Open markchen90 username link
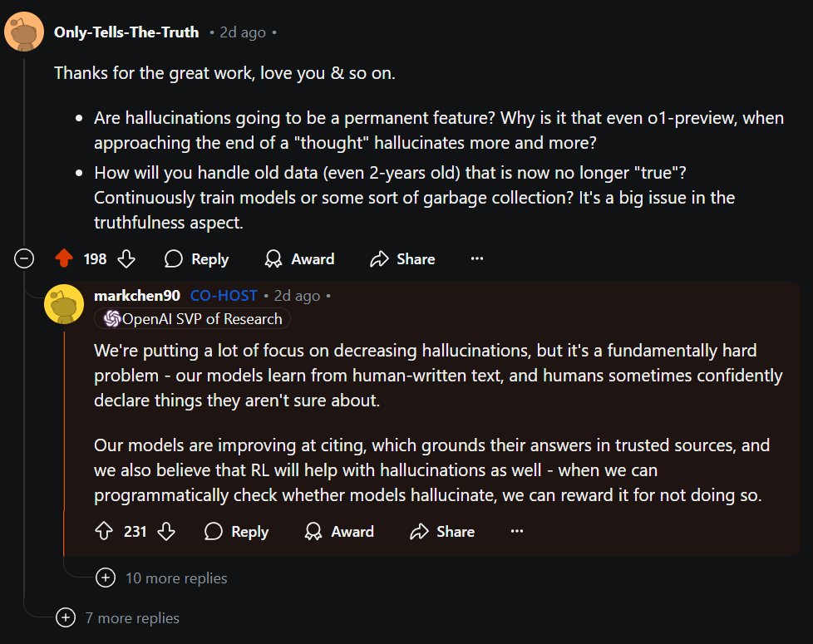The width and height of the screenshot is (813, 644). pyautogui.click(x=137, y=296)
